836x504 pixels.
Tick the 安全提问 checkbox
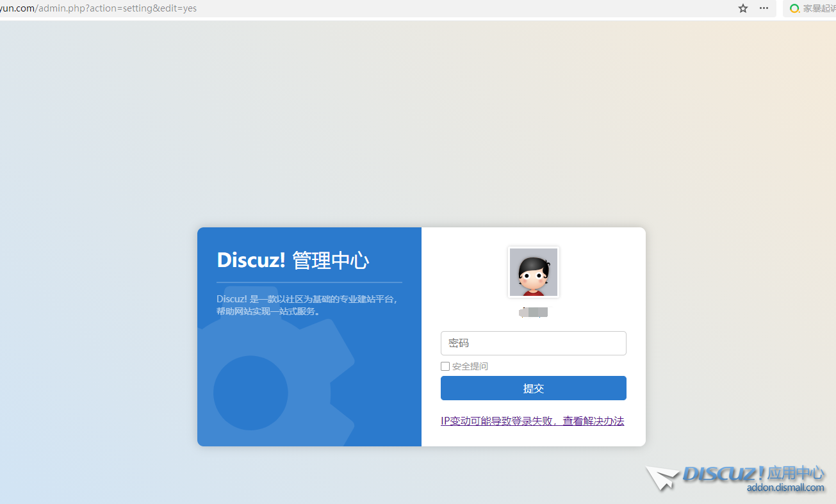(445, 366)
